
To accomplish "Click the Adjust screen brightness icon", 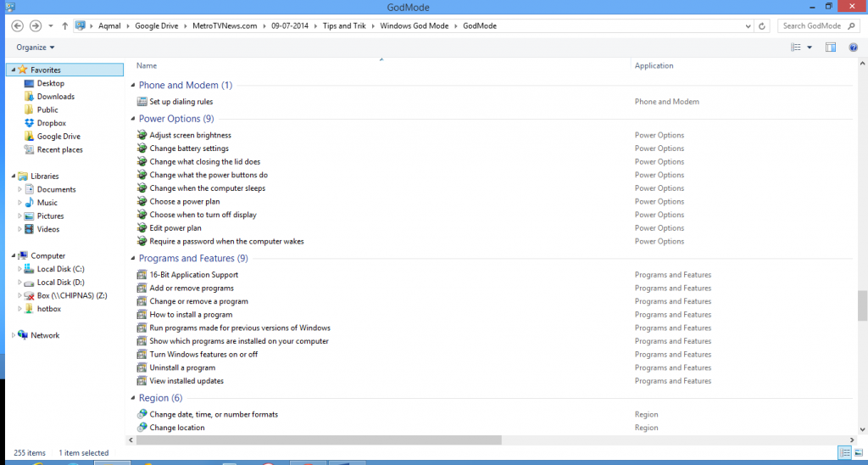I will (x=142, y=135).
